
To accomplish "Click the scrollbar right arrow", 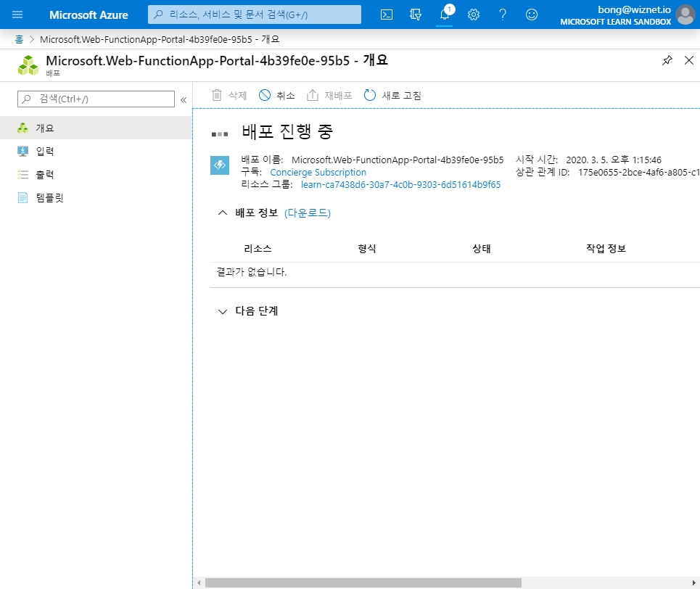I will point(693,582).
